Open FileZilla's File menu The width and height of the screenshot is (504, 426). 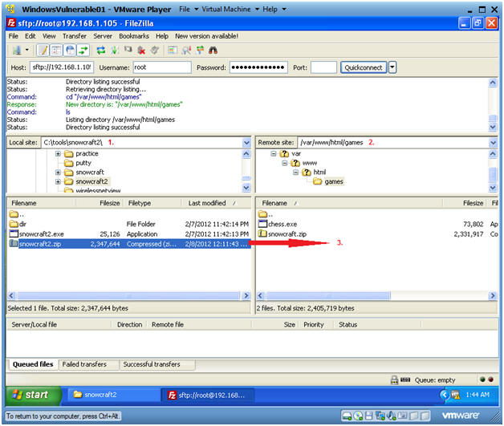[x=13, y=36]
